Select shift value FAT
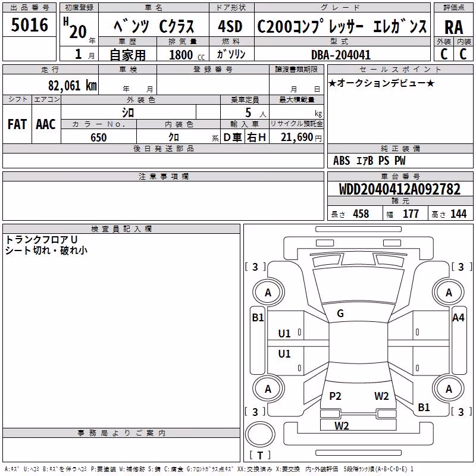Viewport: 476px width, 476px height. tap(17, 124)
